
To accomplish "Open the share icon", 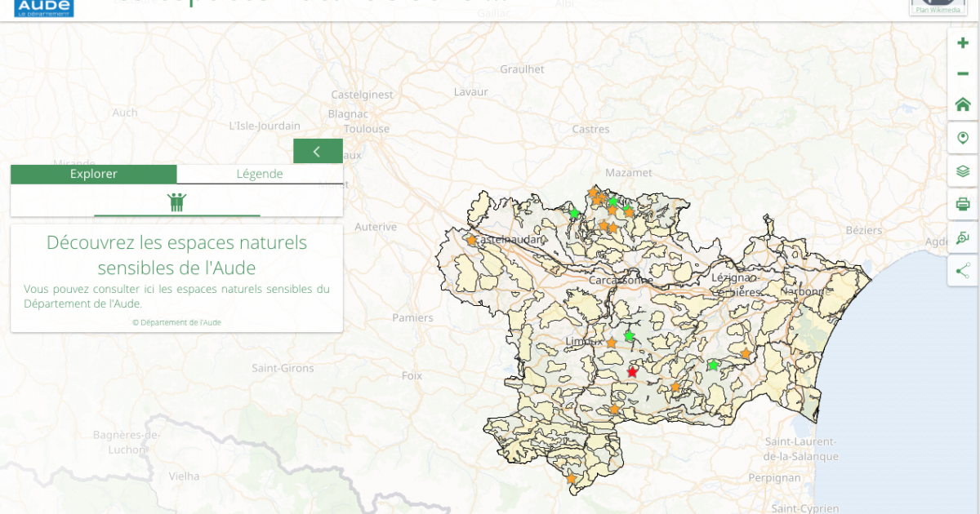I will point(962,270).
